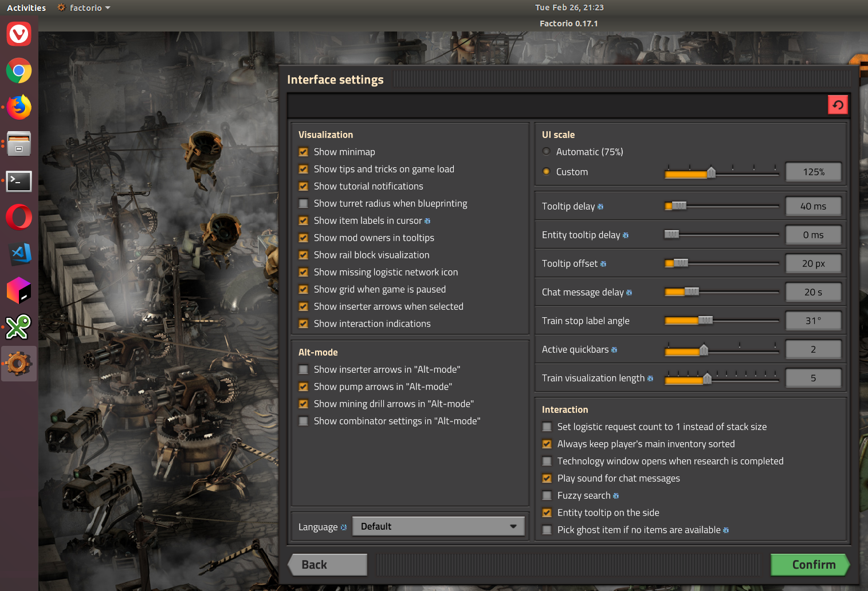Launch Opera browser from the dock
This screenshot has height=591, width=868.
pos(19,217)
